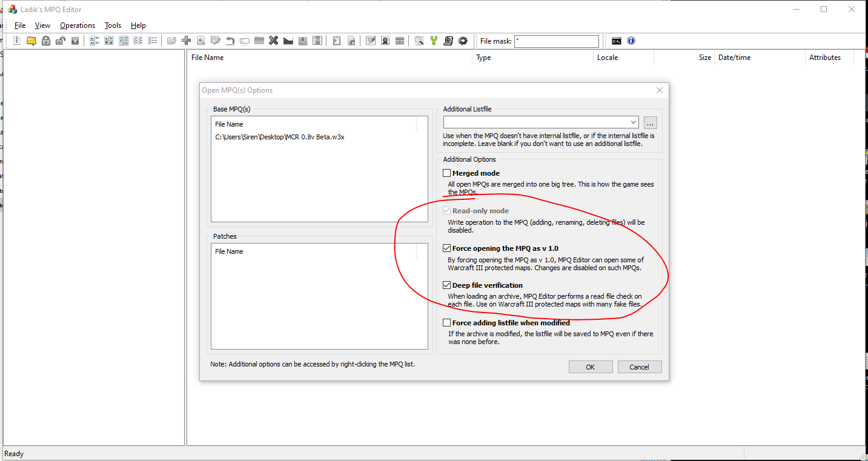868x461 pixels.
Task: Click into the File mask input field
Action: 557,41
